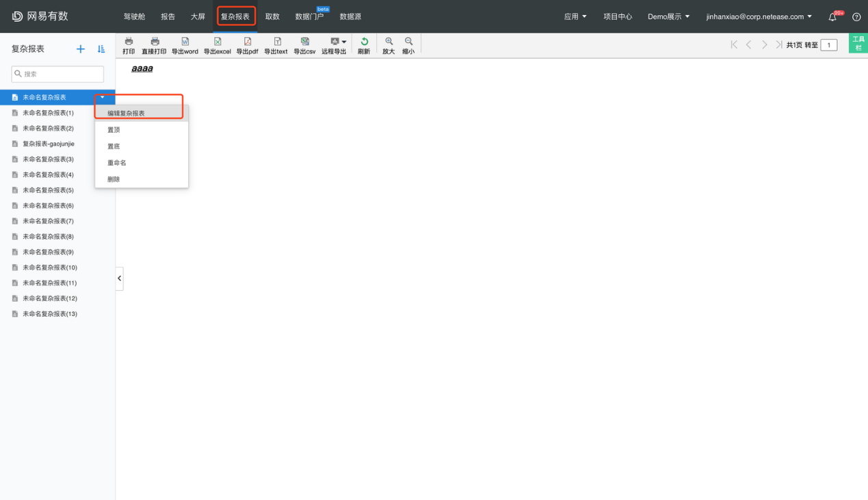This screenshot has height=500, width=868.
Task: Collapse the left sidebar panel
Action: 119,278
